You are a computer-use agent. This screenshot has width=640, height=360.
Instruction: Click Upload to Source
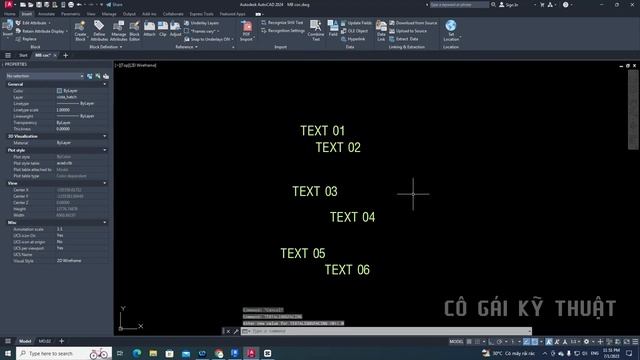[408, 31]
